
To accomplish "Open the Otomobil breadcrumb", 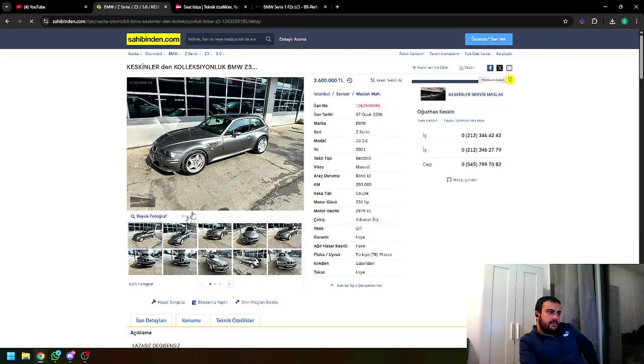I will point(154,54).
